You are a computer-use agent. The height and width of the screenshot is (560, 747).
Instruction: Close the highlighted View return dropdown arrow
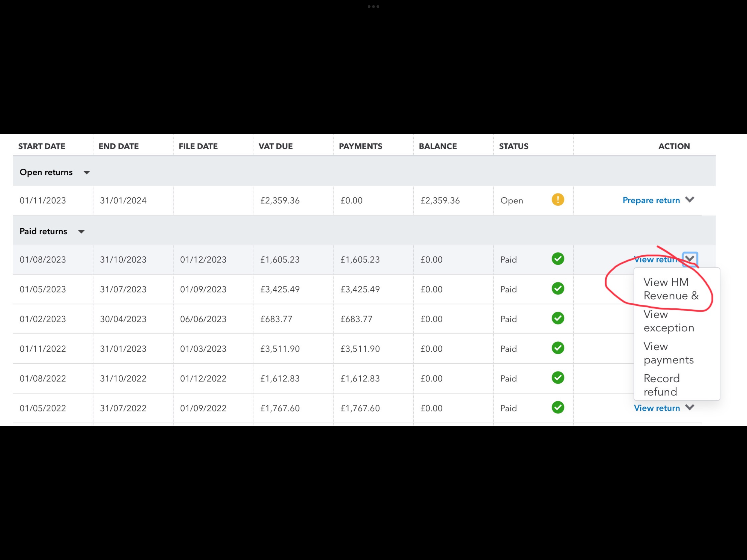click(690, 259)
